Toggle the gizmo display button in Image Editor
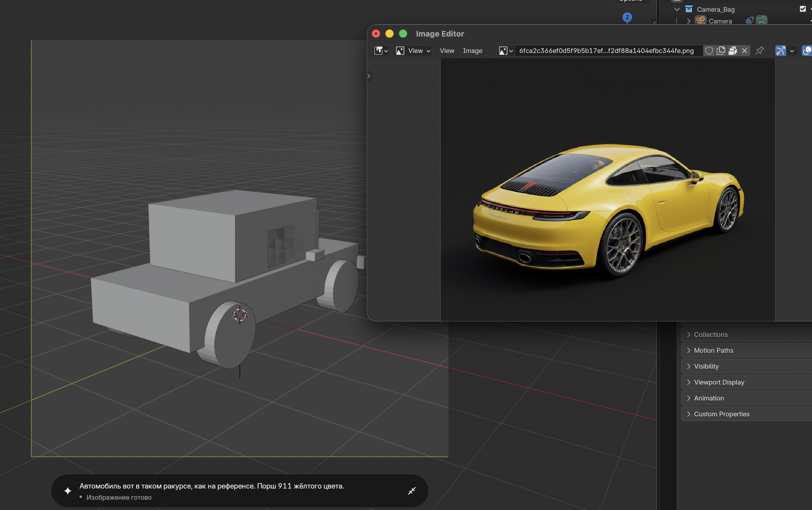812x510 pixels. (x=781, y=51)
